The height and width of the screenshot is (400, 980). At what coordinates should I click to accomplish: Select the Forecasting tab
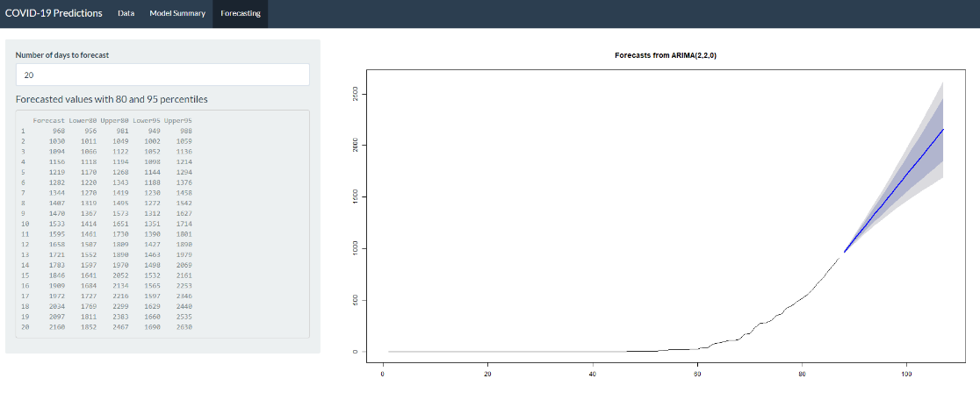coord(240,13)
